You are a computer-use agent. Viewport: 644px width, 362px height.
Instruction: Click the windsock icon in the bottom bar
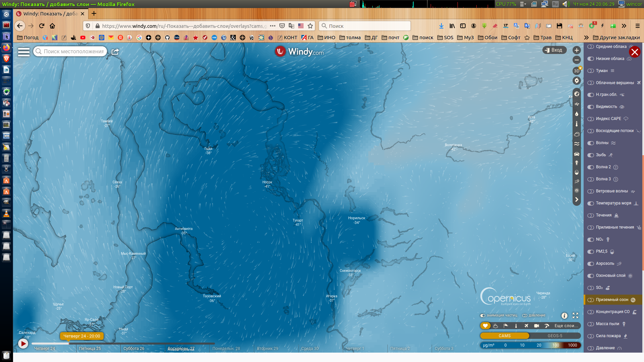(506, 326)
